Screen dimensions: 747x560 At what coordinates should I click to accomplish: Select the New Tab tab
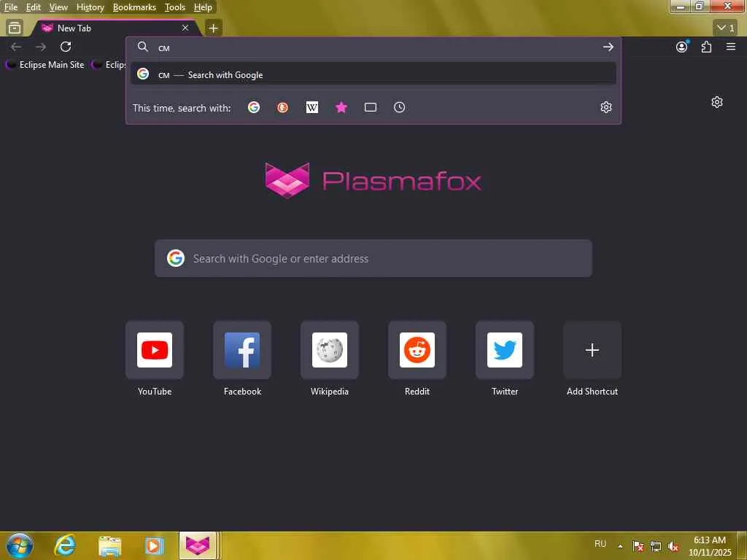click(x=115, y=28)
